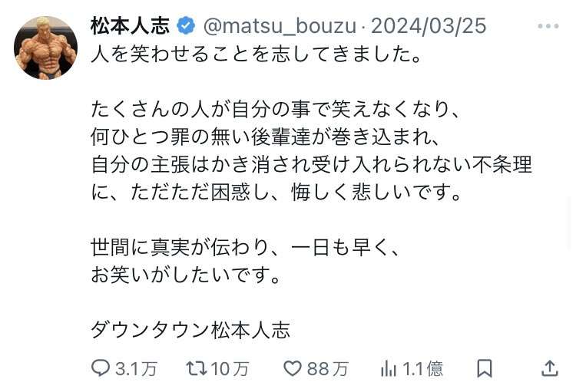Image resolution: width=576 pixels, height=392 pixels.
Task: Click the share upload icon
Action: [550, 368]
